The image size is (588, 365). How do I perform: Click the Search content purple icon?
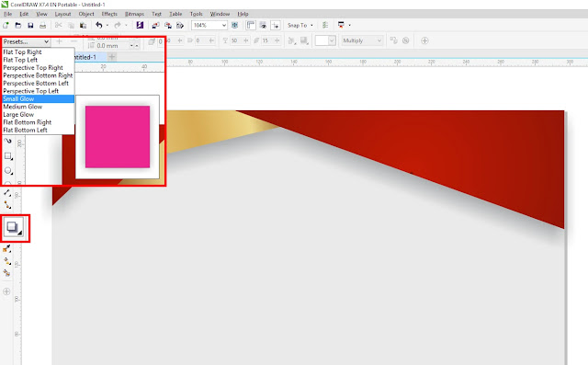(x=140, y=25)
